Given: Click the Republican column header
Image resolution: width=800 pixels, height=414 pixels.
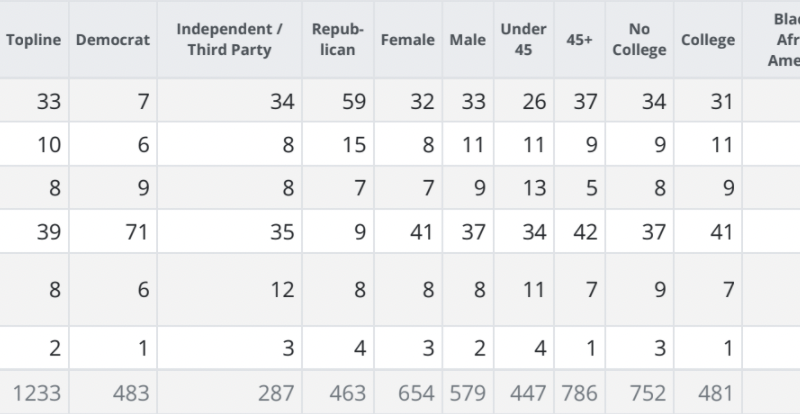Looking at the screenshot, I should point(338,40).
